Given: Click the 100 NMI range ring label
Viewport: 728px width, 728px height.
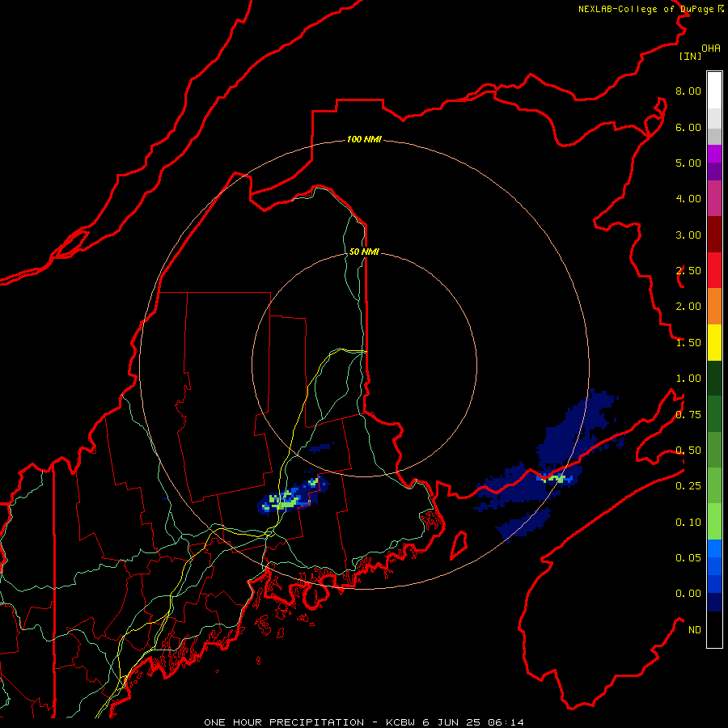Looking at the screenshot, I should coord(364,139).
